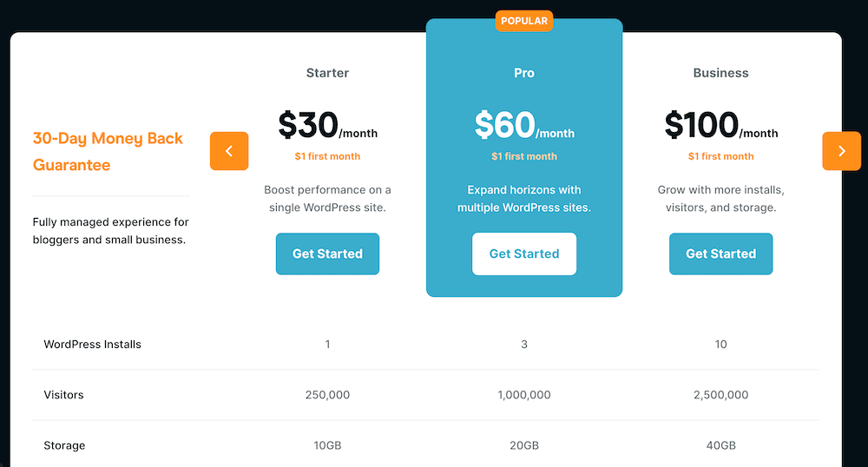Click "$1 first month" under the Starter price
Viewport: 868px width, 467px height.
coord(327,156)
